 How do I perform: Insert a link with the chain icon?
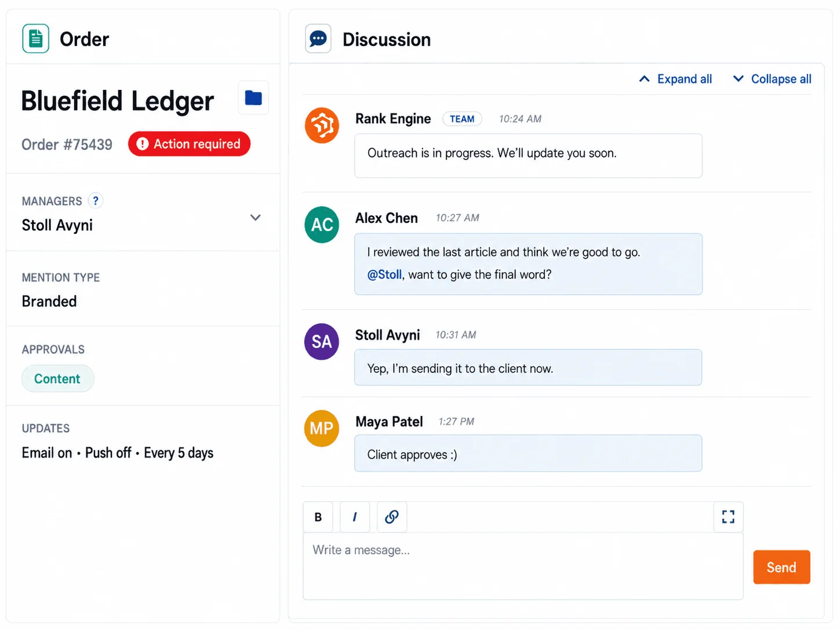click(392, 517)
